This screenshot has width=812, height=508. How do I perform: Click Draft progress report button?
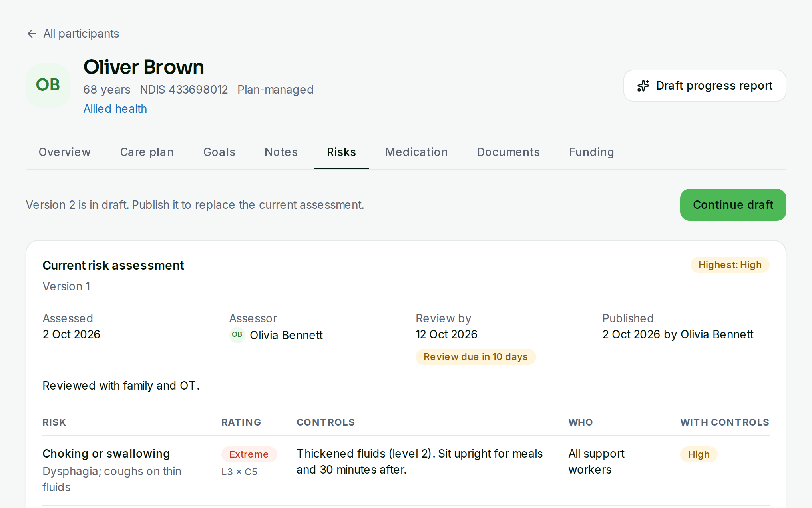pos(705,86)
